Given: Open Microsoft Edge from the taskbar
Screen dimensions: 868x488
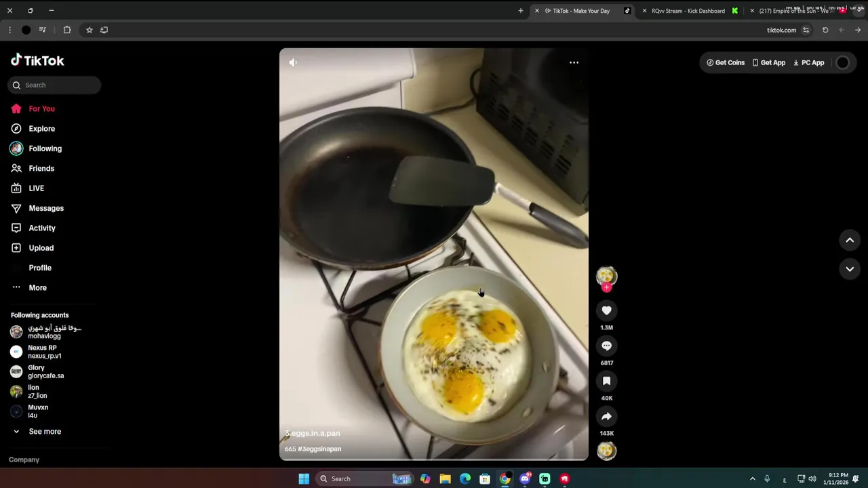Looking at the screenshot, I should point(465,479).
